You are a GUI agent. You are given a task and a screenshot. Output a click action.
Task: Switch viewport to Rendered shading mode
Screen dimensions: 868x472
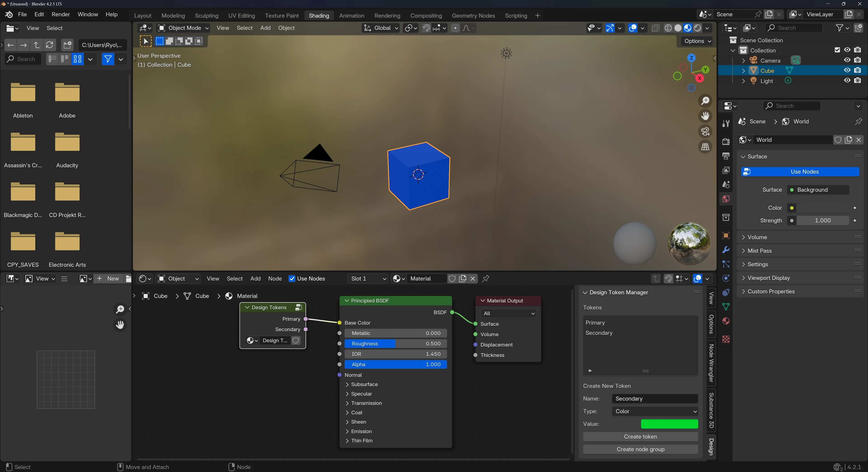698,28
